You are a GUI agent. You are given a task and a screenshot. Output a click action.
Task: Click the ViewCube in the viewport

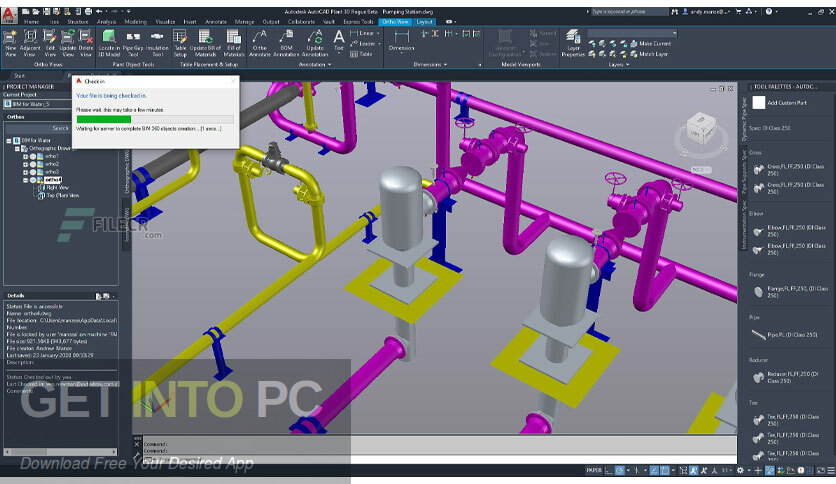(x=701, y=129)
